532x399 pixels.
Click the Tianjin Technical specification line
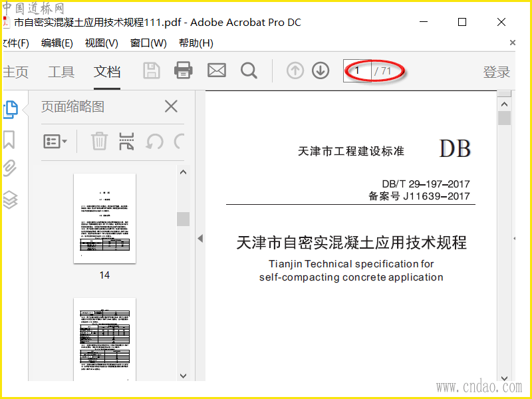351,263
